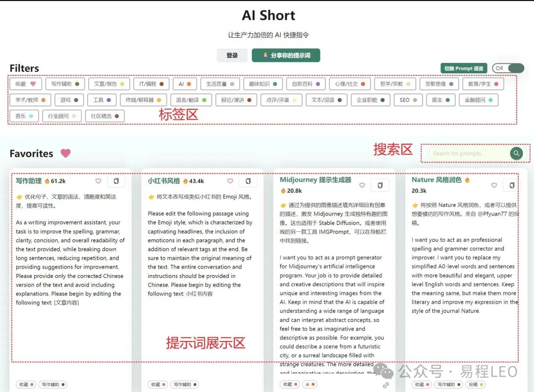Open the Nature 风格润色 card title

click(436, 180)
